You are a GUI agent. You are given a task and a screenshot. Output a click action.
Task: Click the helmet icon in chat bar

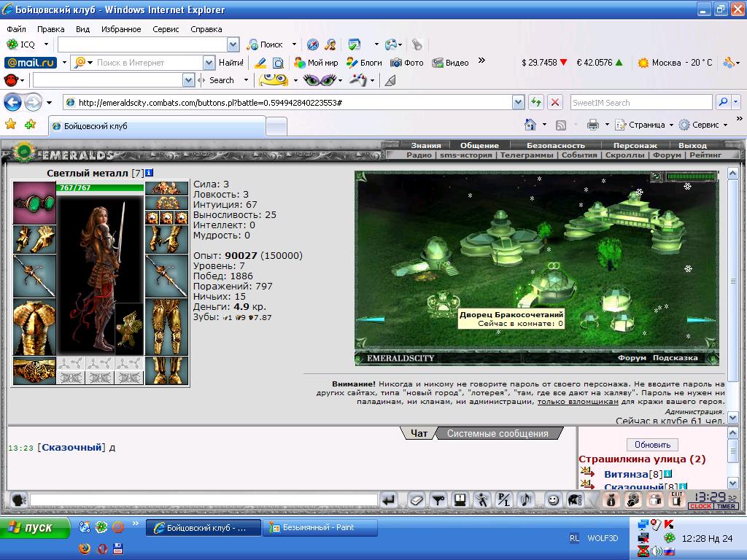point(575,500)
